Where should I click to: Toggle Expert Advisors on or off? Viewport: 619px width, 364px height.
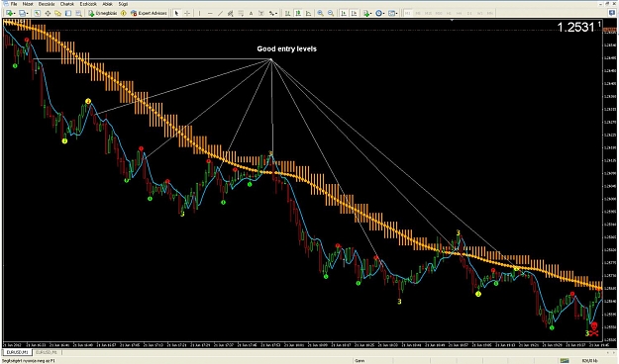pos(149,13)
